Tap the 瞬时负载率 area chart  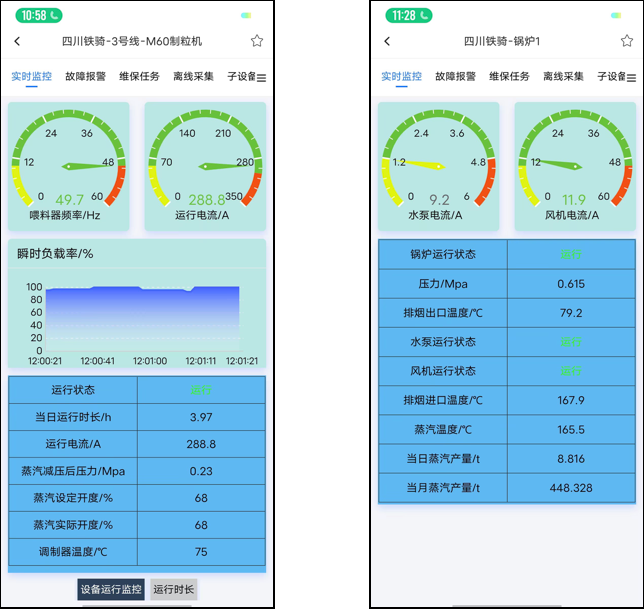[136, 315]
